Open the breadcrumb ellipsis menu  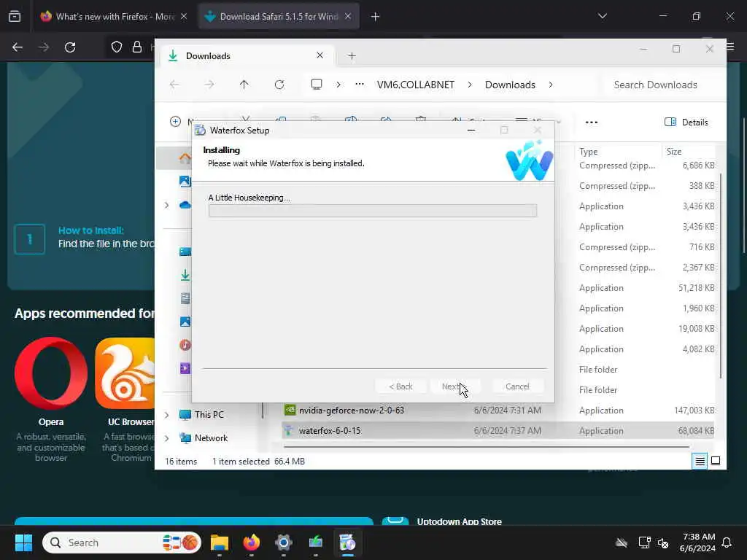pyautogui.click(x=360, y=85)
